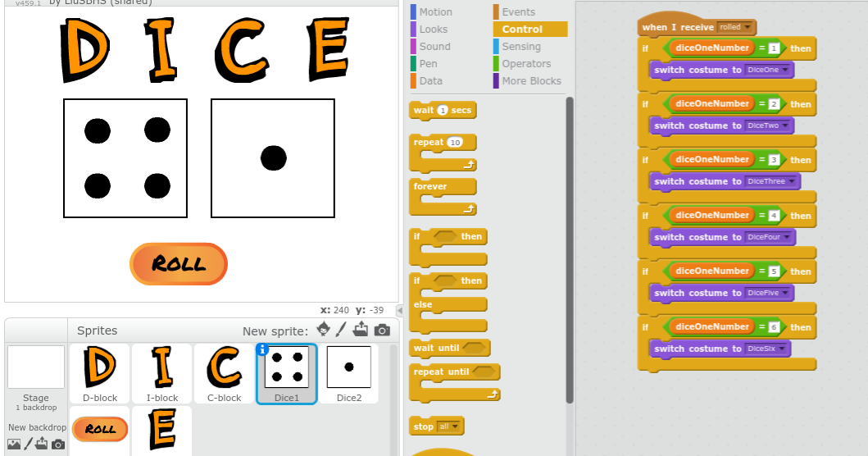The height and width of the screenshot is (456, 868).
Task: Open the Events block category
Action: (x=518, y=11)
